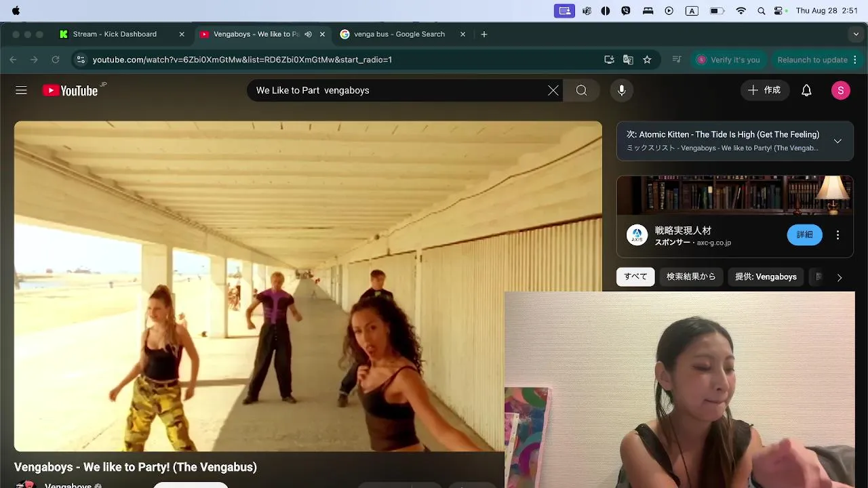Click the input source A icon
This screenshot has width=868, height=488.
(692, 11)
